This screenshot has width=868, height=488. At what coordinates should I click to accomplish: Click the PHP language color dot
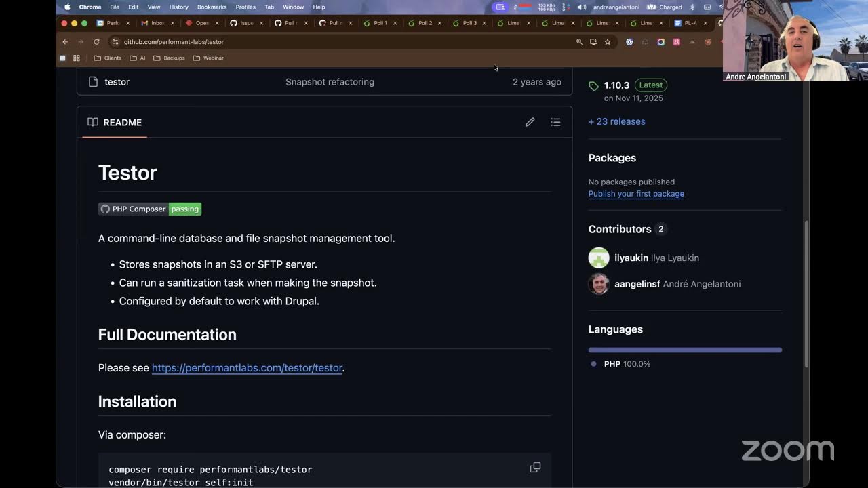coord(593,364)
